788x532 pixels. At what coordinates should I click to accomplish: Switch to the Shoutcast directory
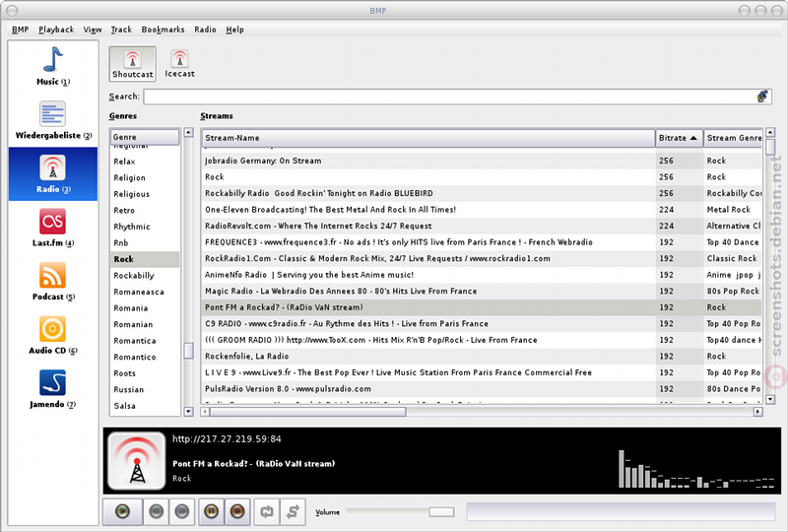pyautogui.click(x=133, y=64)
